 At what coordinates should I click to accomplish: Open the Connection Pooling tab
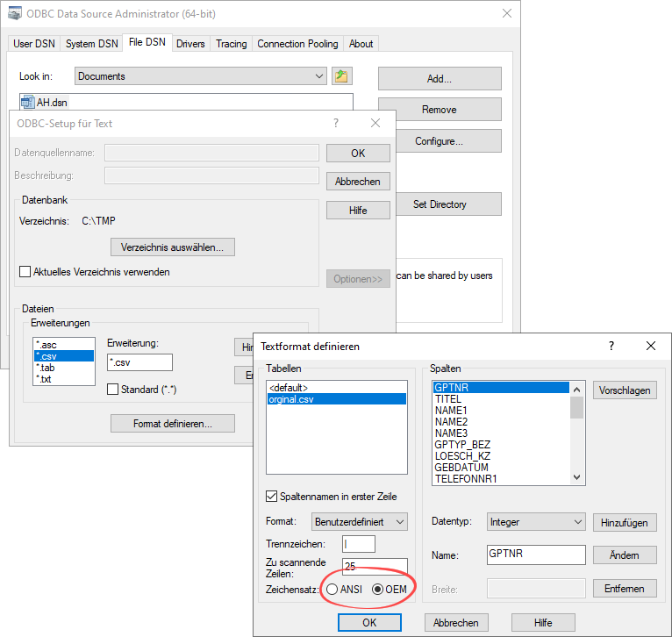[297, 43]
